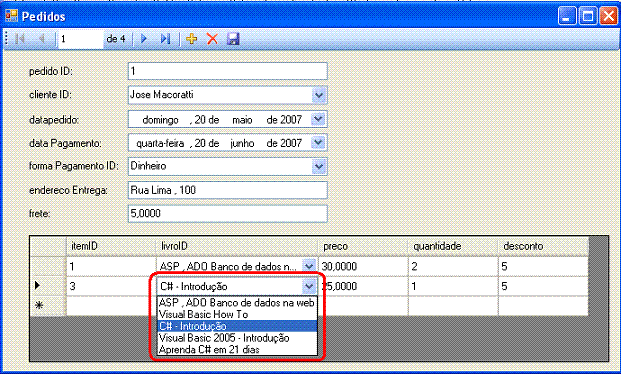
Task: Click the 'junho' month in data Pagamento
Action: (x=242, y=143)
